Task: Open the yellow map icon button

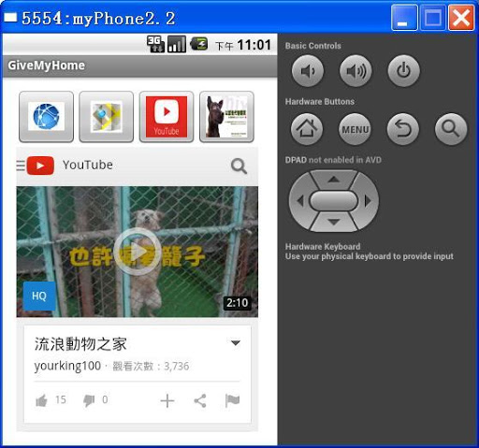Action: click(x=107, y=117)
